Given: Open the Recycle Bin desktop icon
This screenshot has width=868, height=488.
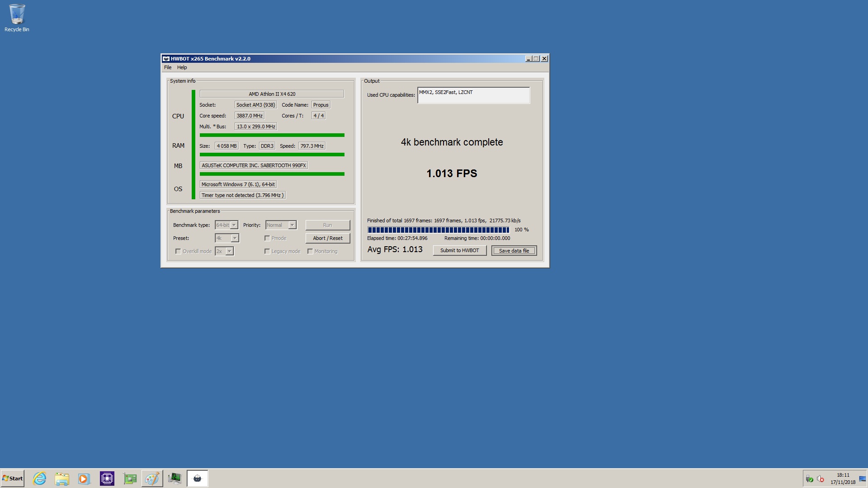Looking at the screenshot, I should pyautogui.click(x=17, y=18).
